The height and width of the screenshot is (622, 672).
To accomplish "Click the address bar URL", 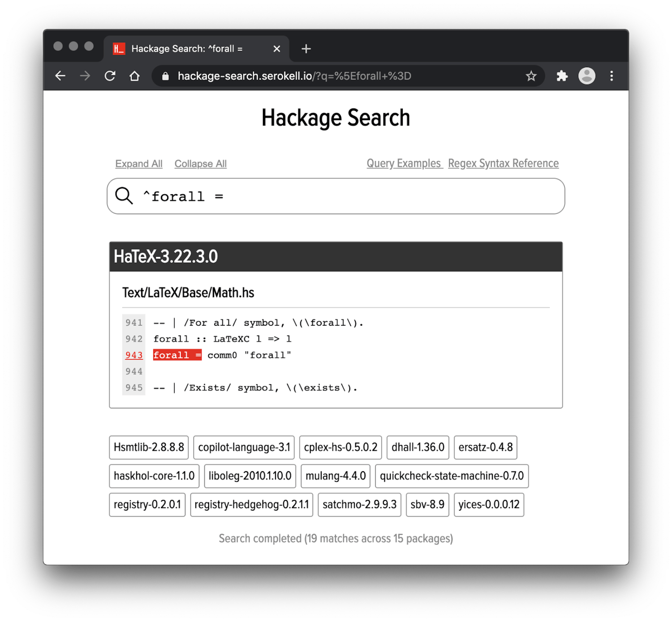I will (x=294, y=76).
